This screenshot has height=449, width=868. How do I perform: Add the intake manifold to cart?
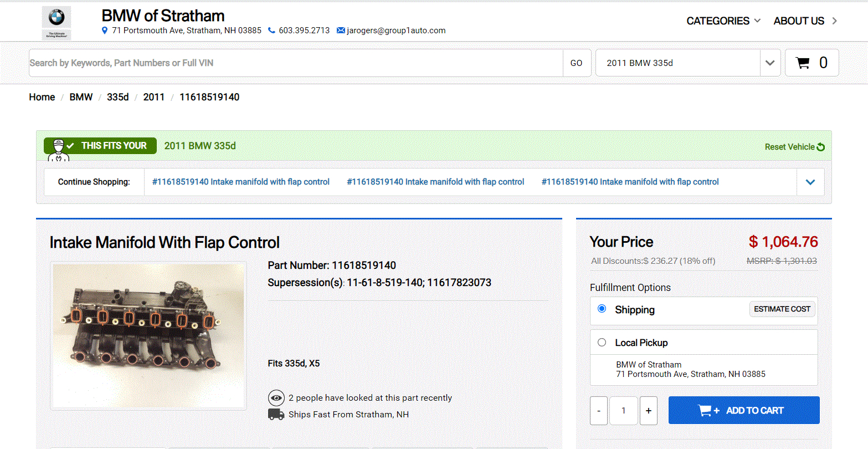click(x=743, y=411)
